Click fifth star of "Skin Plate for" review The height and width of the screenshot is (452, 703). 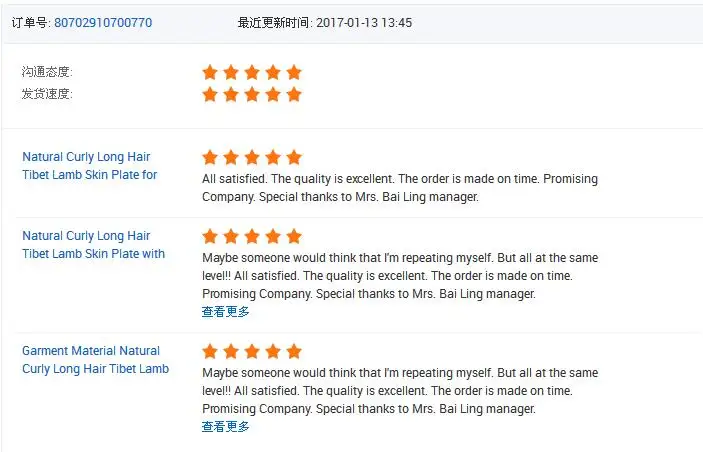click(294, 157)
